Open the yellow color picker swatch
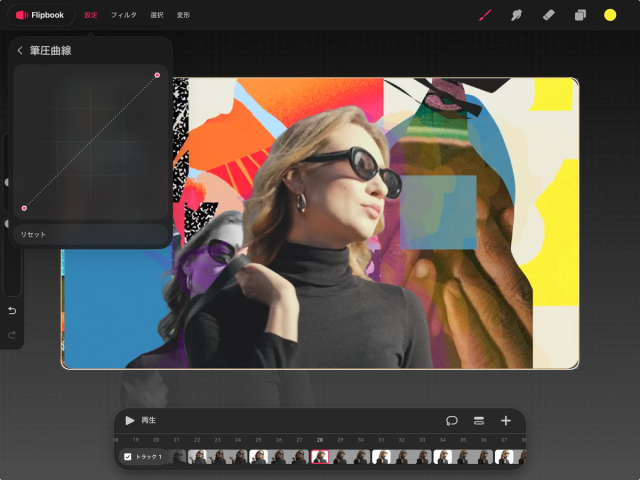640x480 pixels. (610, 15)
